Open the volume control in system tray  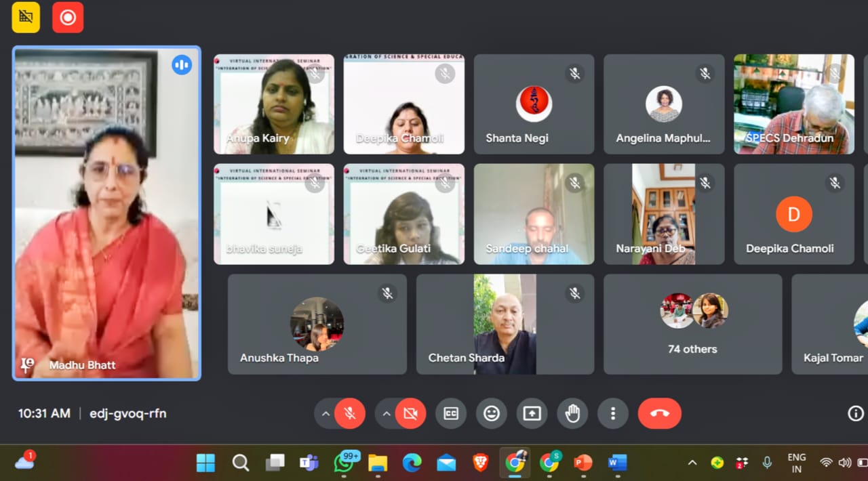(x=845, y=463)
